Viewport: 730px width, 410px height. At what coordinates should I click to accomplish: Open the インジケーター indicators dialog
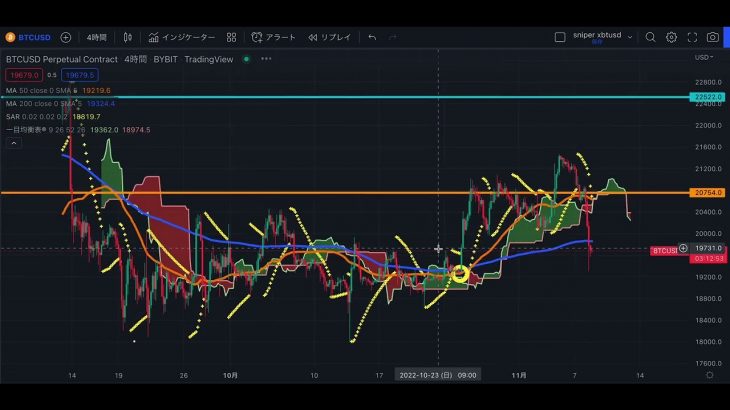(182, 37)
